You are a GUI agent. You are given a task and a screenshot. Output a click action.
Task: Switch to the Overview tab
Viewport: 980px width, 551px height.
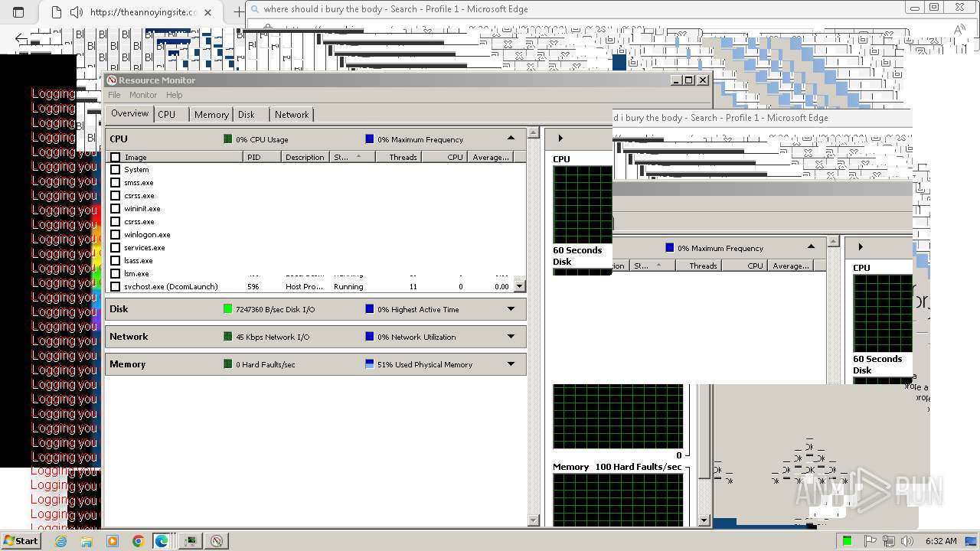[129, 113]
